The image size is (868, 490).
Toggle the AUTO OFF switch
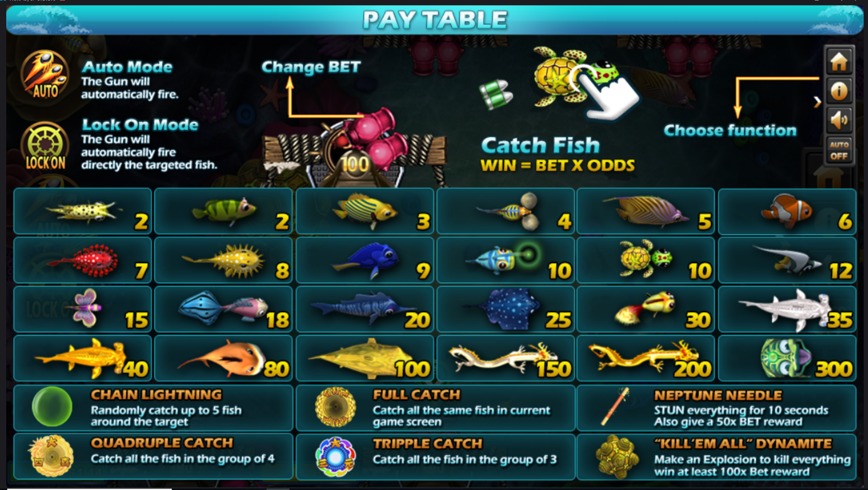pyautogui.click(x=839, y=150)
